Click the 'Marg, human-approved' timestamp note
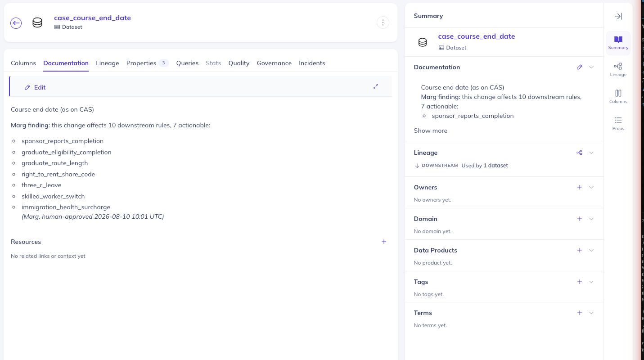 [x=93, y=216]
